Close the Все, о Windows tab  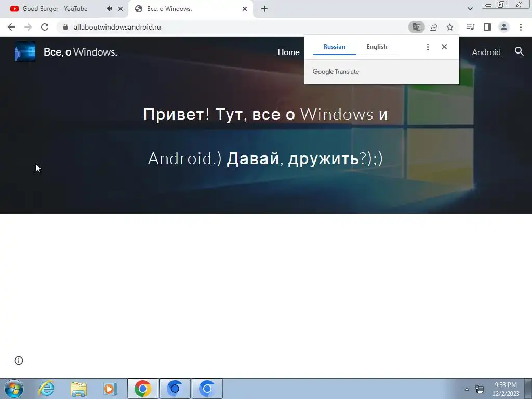(x=245, y=9)
